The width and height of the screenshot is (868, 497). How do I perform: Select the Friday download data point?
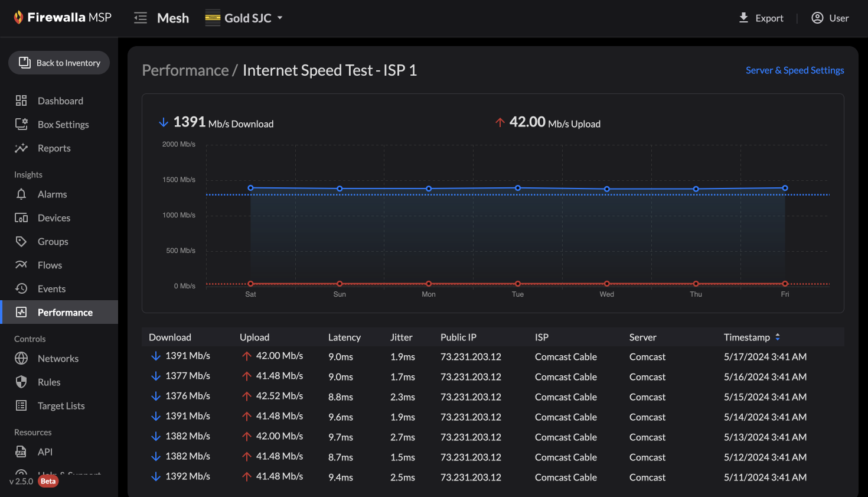click(785, 188)
